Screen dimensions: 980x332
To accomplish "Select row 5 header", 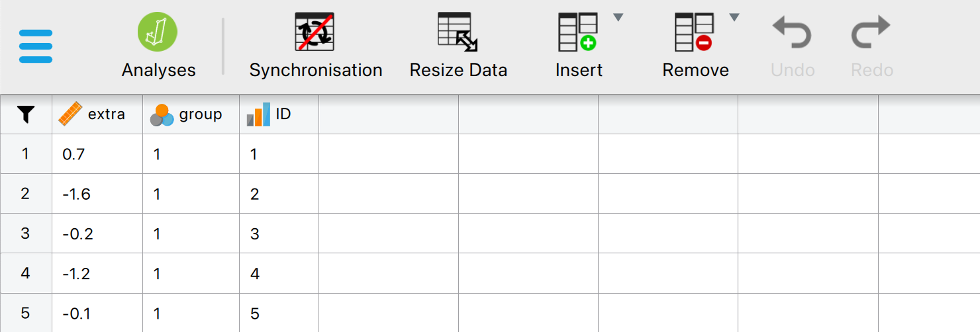I will click(x=26, y=313).
